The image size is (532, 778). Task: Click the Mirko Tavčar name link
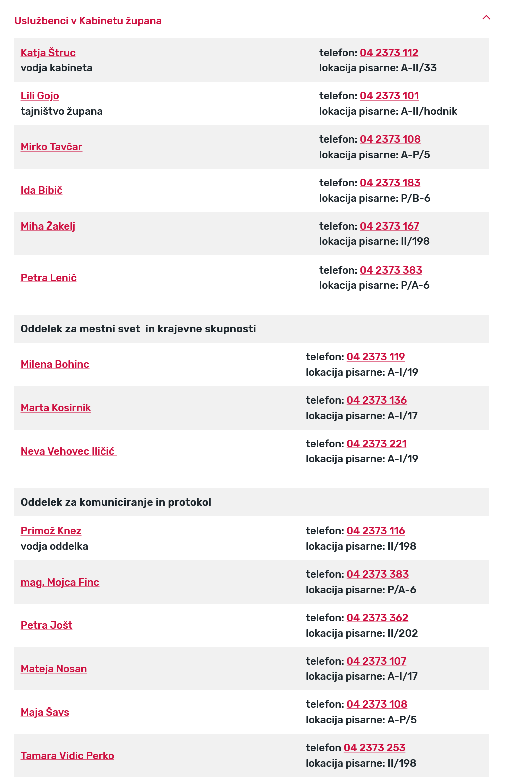click(51, 147)
